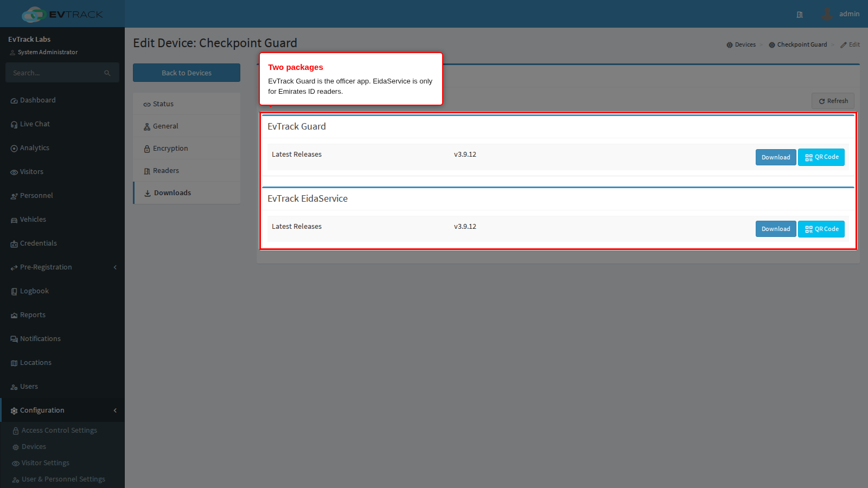
Task: Click the Credentials badge icon
Action: point(14,244)
